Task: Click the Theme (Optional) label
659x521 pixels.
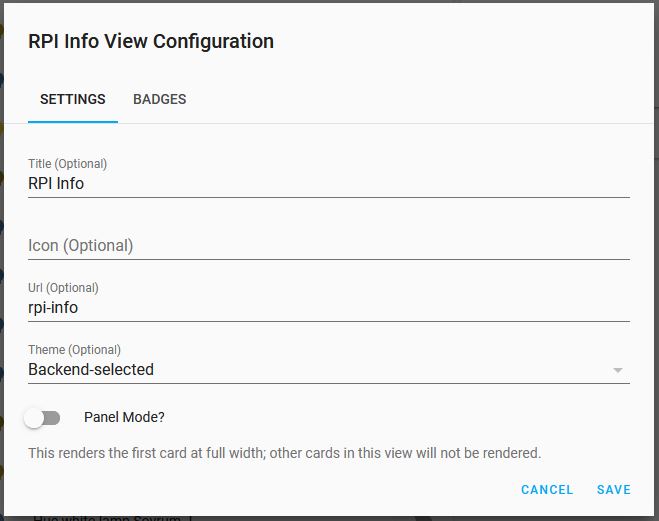Action: [x=74, y=350]
